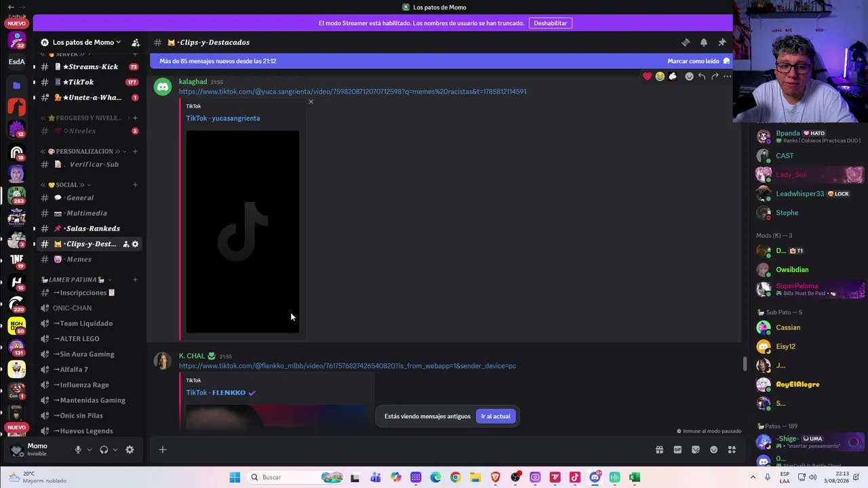
Task: Click Deshabilitar in the Streamer mode banner
Action: click(x=550, y=23)
